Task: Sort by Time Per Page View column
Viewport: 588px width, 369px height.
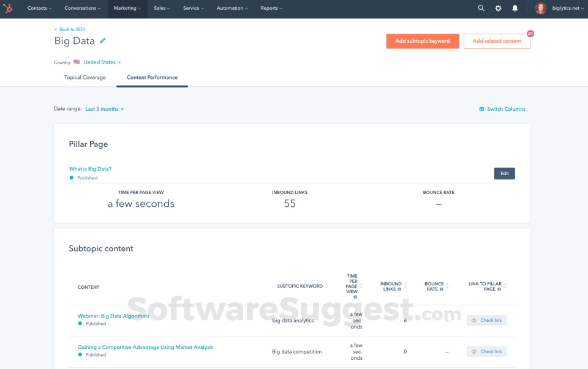Action: (361, 286)
